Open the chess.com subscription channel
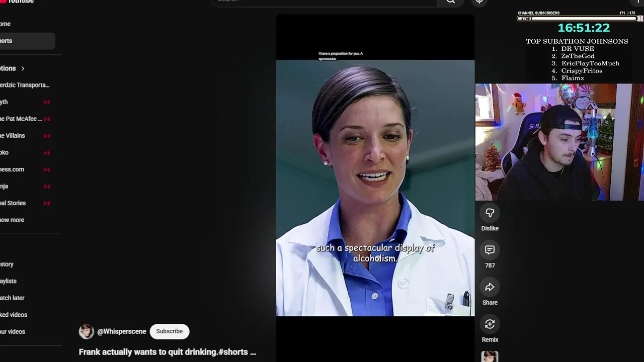 click(x=12, y=169)
